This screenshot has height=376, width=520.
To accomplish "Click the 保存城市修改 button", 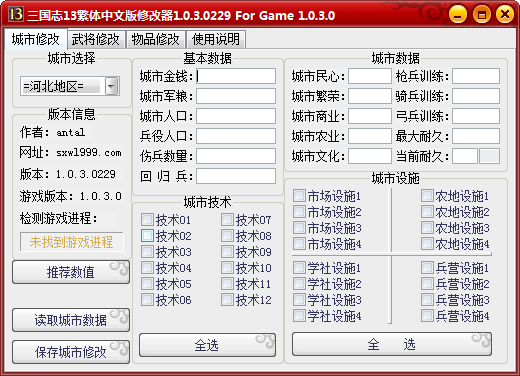I will (71, 352).
